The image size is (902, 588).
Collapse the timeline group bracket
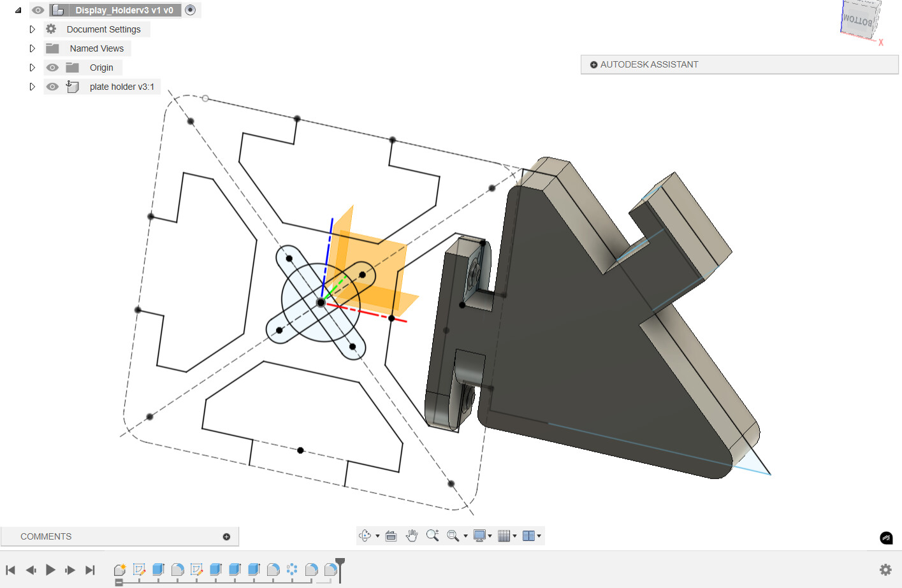pos(119,582)
